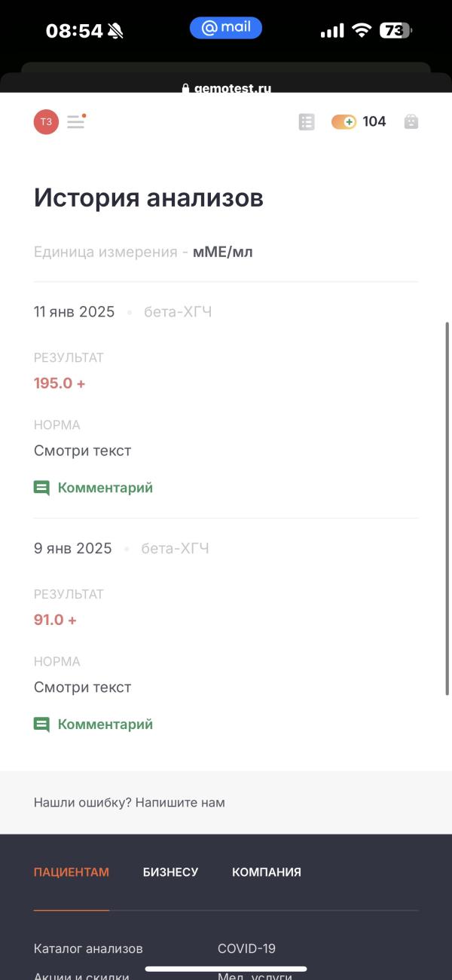452x980 pixels.
Task: Open the hamburger menu icon
Action: pos(76,121)
